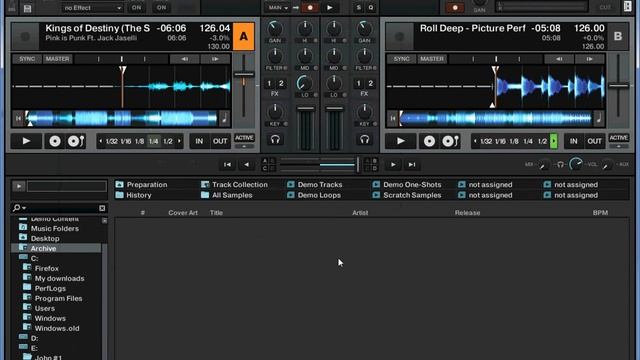Screen dimensions: 640x360
Task: Expand the D: drive tree node
Action: pyautogui.click(x=23, y=338)
